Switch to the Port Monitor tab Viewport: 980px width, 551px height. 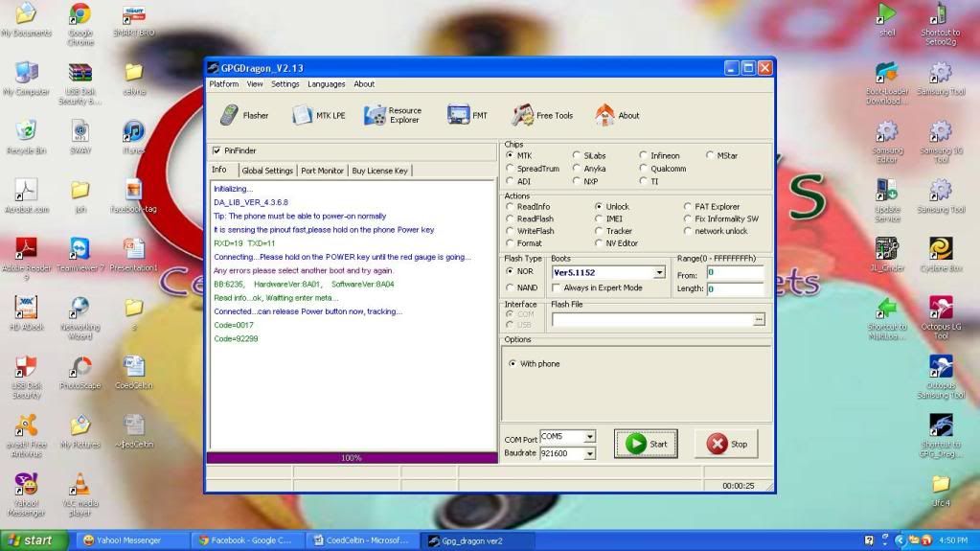pos(322,171)
